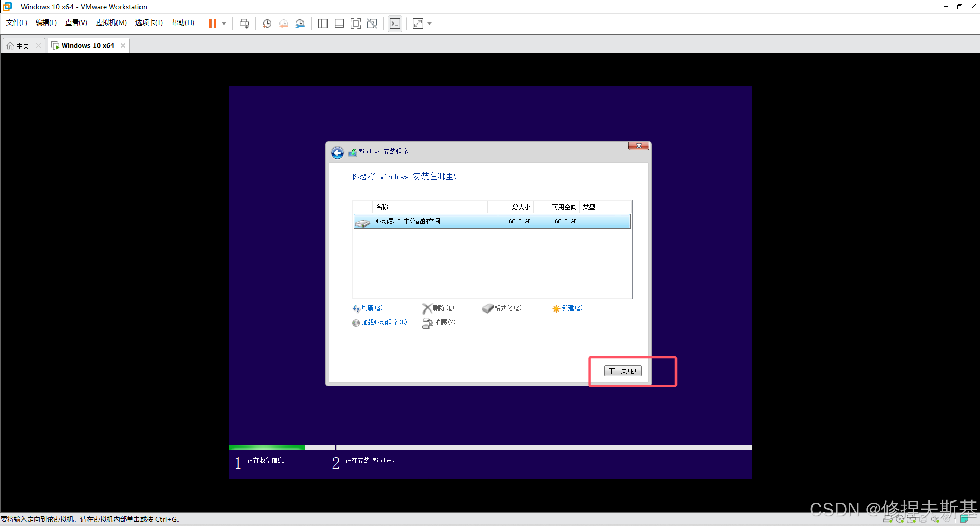Click the 格式化(F) option

[x=502, y=308]
